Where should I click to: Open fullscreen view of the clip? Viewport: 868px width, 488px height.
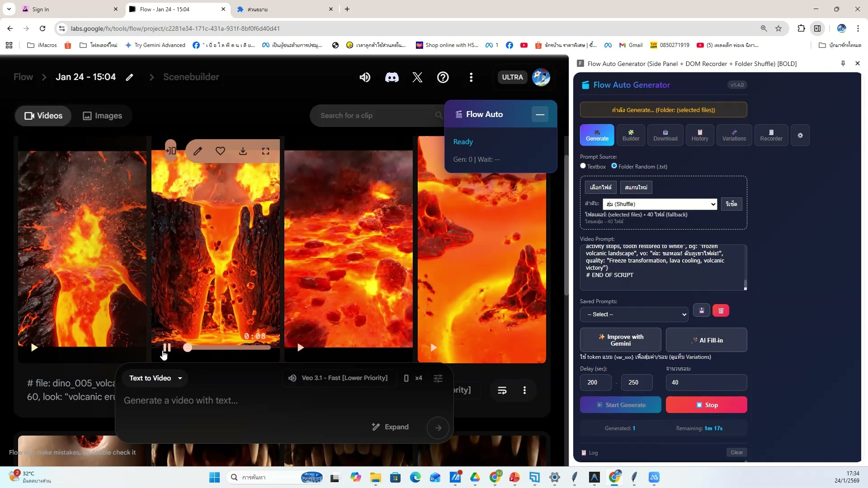(266, 151)
